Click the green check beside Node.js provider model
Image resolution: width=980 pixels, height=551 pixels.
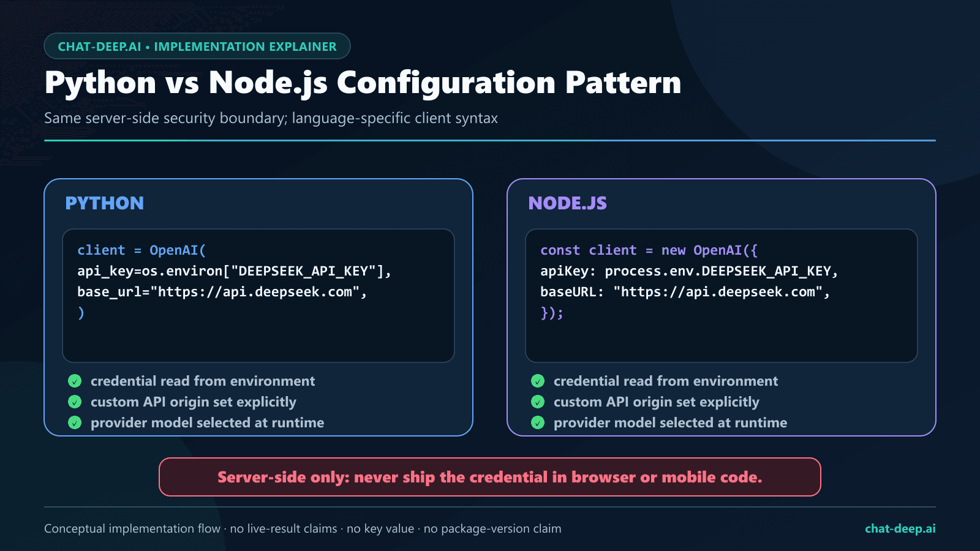click(538, 423)
